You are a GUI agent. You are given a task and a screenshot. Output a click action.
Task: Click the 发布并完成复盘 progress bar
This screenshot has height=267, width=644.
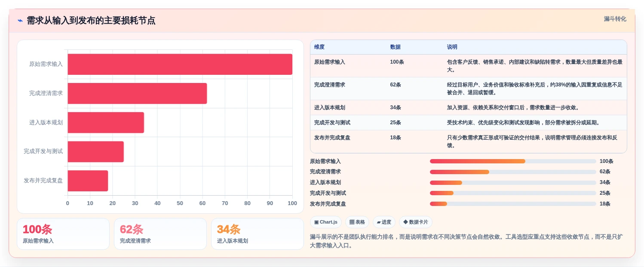[x=513, y=204]
